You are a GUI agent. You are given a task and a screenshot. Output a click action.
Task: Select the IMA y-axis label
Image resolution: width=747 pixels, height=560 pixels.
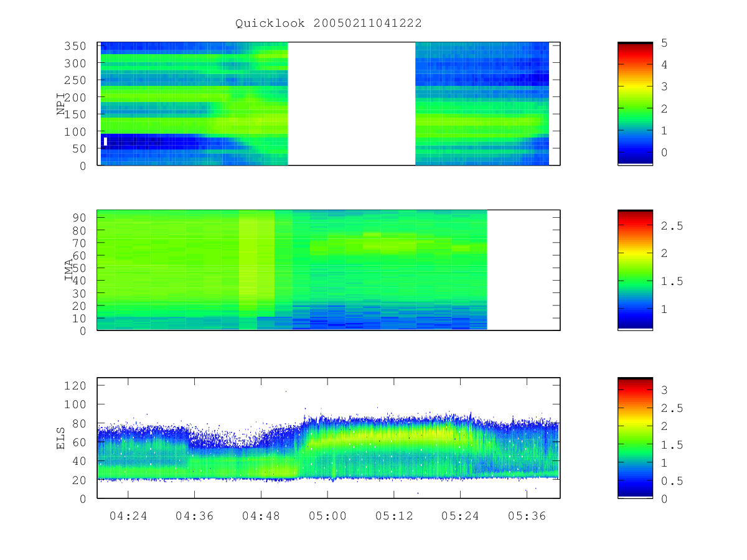tap(69, 269)
